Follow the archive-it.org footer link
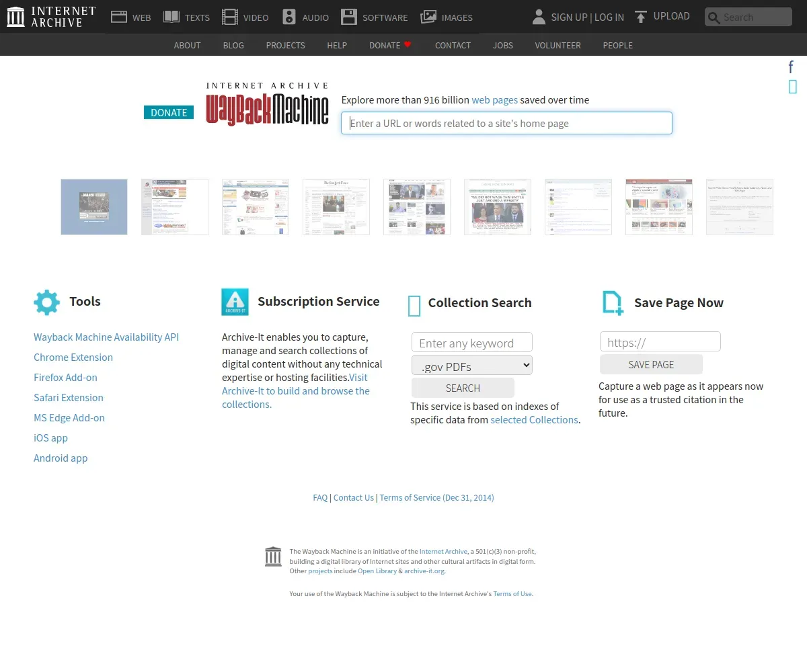This screenshot has width=807, height=672. click(x=424, y=571)
